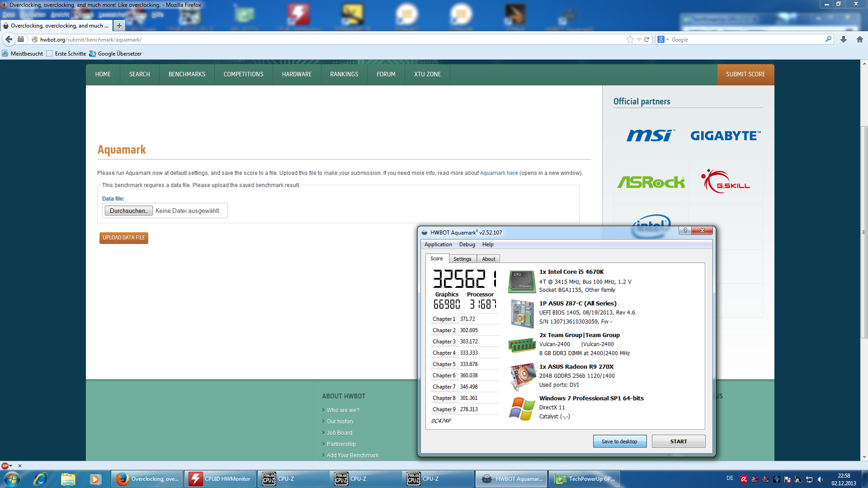Go to the HARDWARE navigation item
Image resolution: width=868 pixels, height=488 pixels.
click(x=297, y=75)
